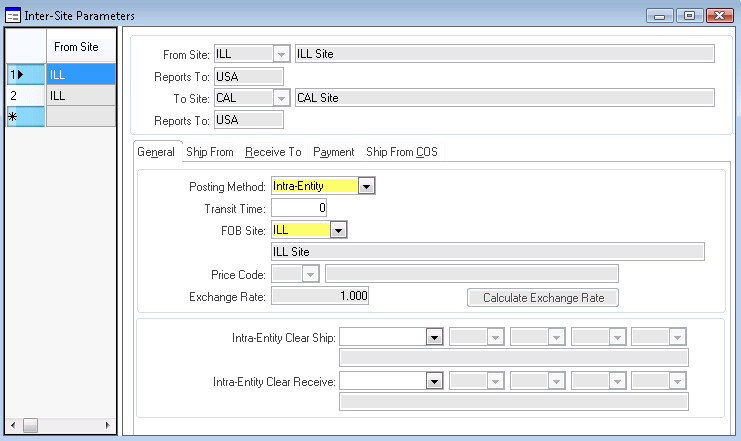Open the Ship From COS tab
Viewport: 741px width, 441px height.
401,152
